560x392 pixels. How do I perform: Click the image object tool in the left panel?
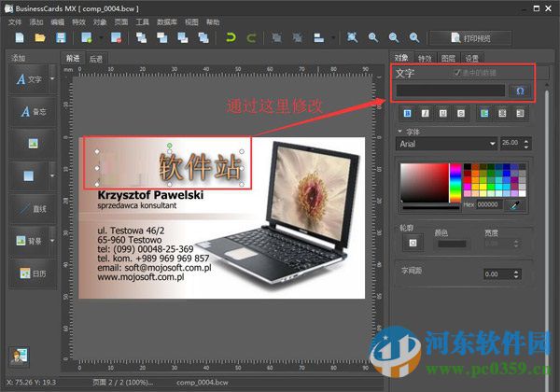point(33,144)
